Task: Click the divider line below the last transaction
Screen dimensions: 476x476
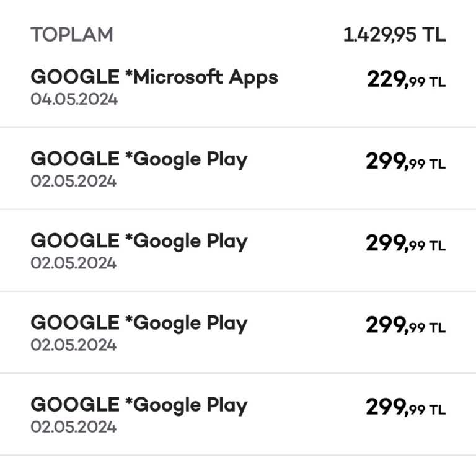Action: point(238,456)
